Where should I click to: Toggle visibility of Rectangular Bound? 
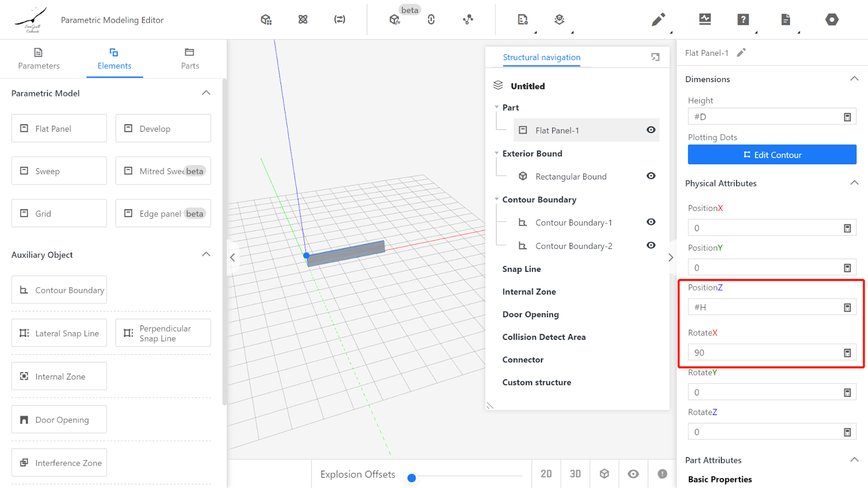tap(651, 176)
